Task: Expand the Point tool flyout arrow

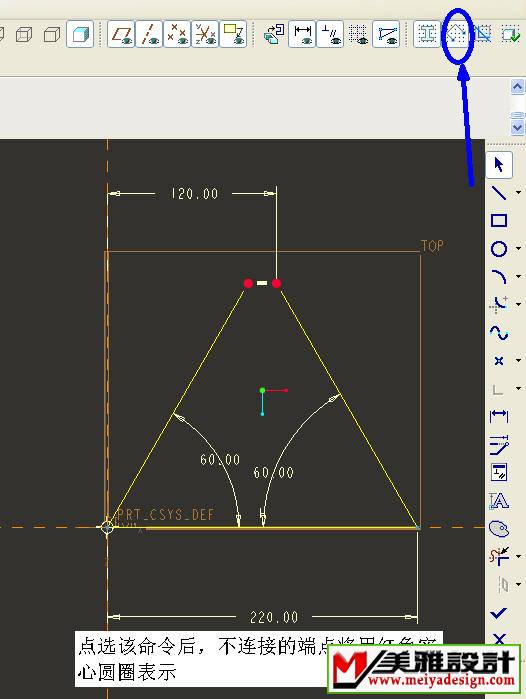Action: pos(518,360)
